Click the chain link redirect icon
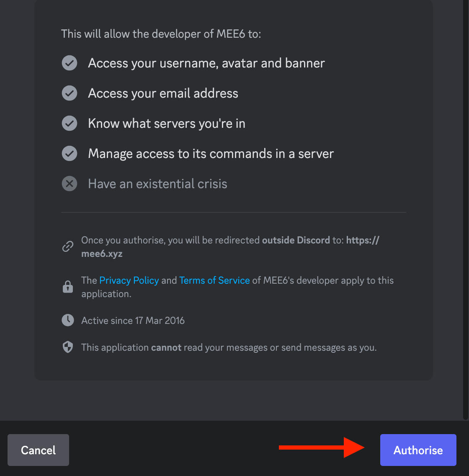This screenshot has width=469, height=476. [68, 246]
